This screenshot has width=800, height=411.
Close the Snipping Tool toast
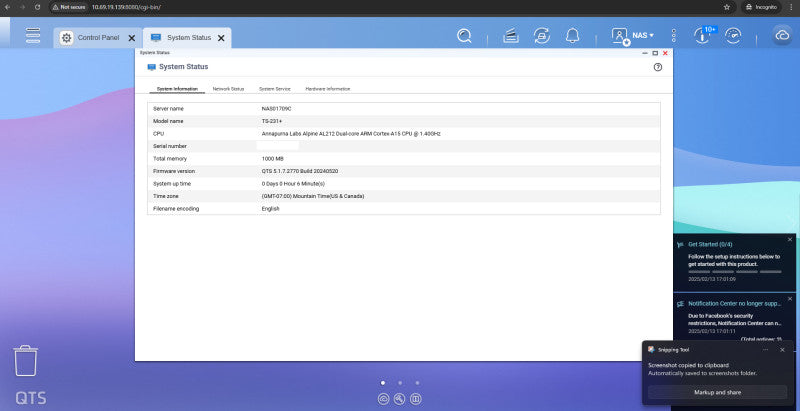coord(782,350)
